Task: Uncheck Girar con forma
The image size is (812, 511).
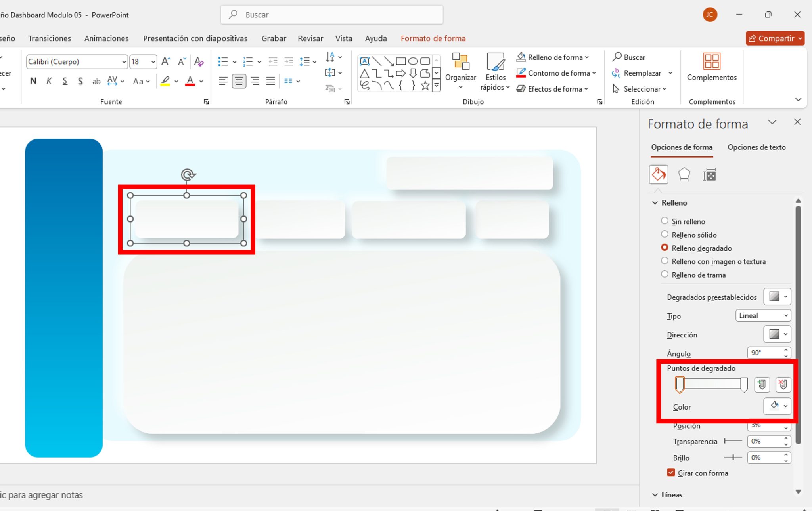Action: [670, 472]
